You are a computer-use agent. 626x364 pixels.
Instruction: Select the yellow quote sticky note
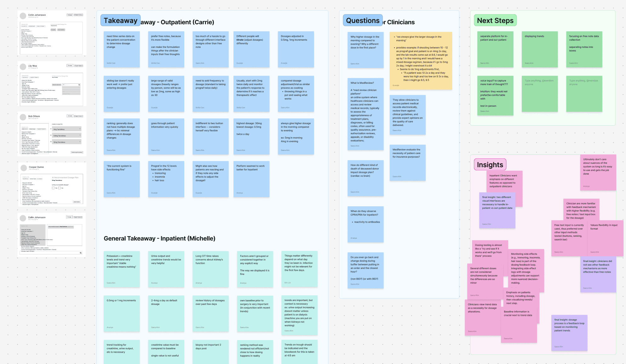click(421, 60)
